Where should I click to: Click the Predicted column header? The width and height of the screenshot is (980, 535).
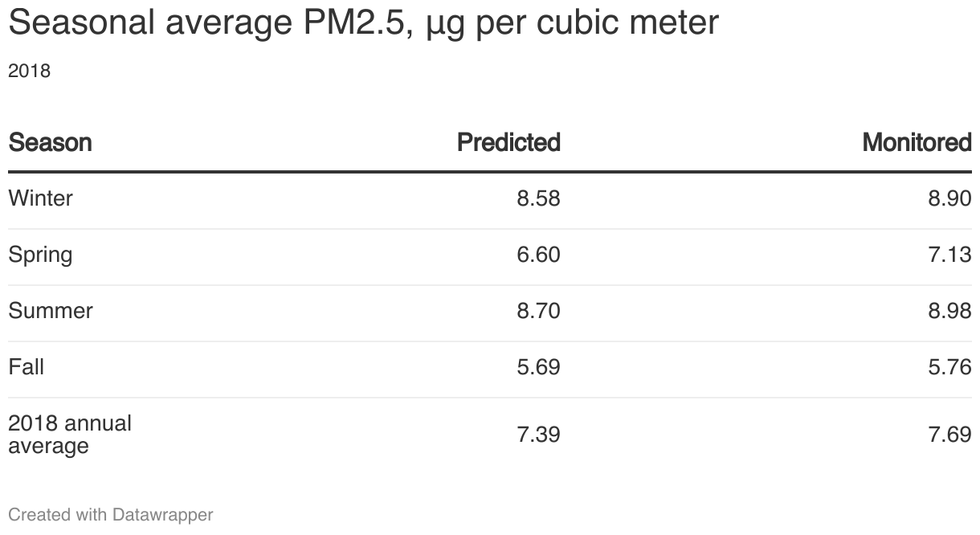tap(508, 143)
